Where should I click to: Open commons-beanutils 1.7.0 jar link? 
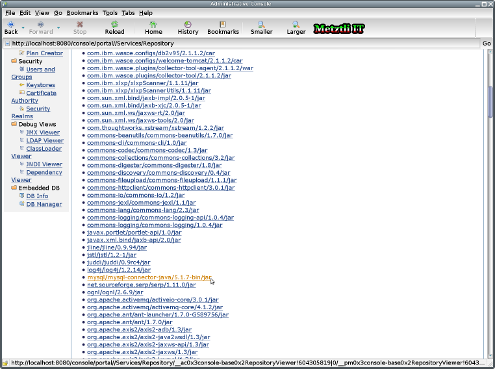[160, 135]
